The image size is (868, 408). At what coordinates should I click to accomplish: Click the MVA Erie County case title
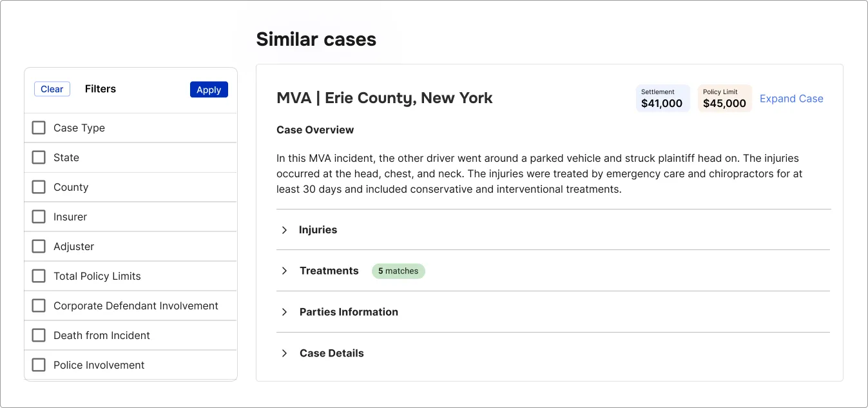pyautogui.click(x=384, y=98)
